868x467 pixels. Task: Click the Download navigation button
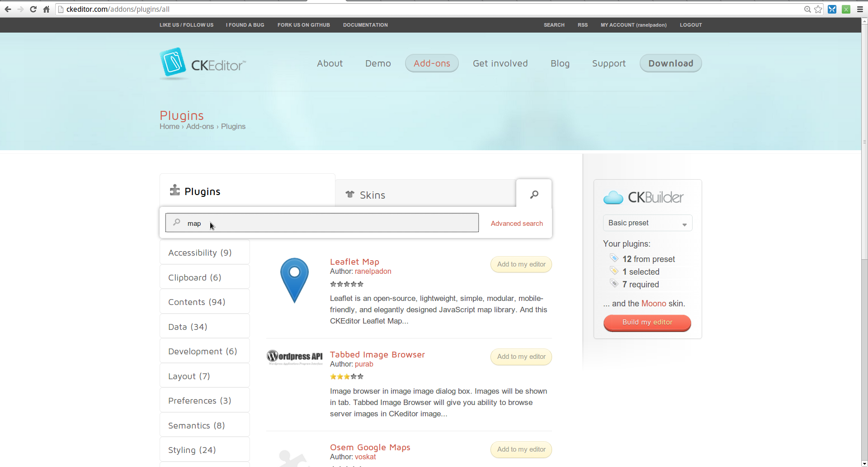(x=670, y=63)
